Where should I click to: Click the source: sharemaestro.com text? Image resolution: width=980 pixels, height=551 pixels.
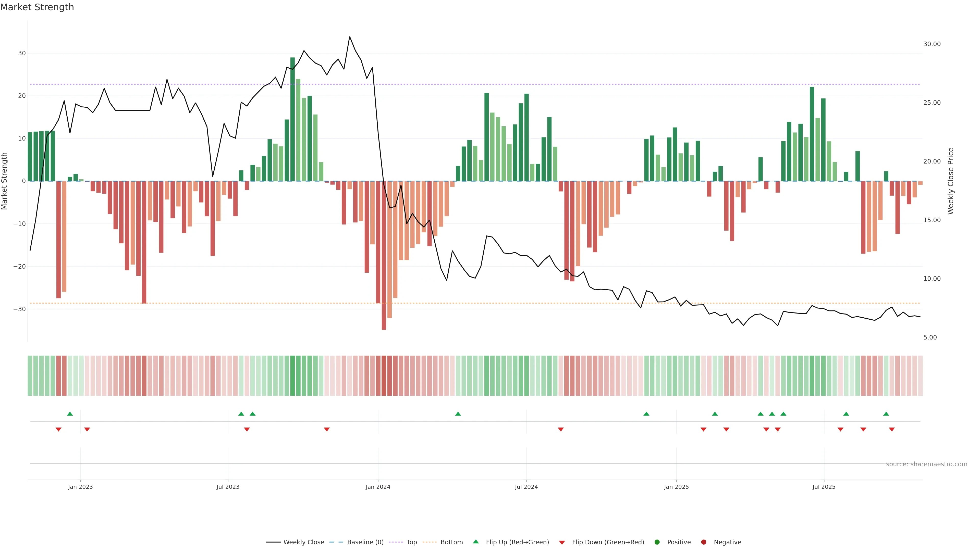click(x=926, y=464)
